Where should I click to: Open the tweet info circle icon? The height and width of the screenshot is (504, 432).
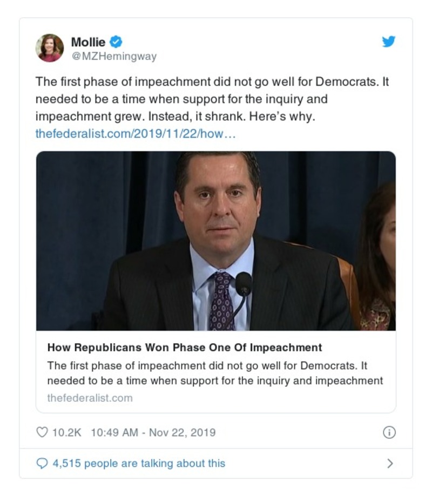389,432
